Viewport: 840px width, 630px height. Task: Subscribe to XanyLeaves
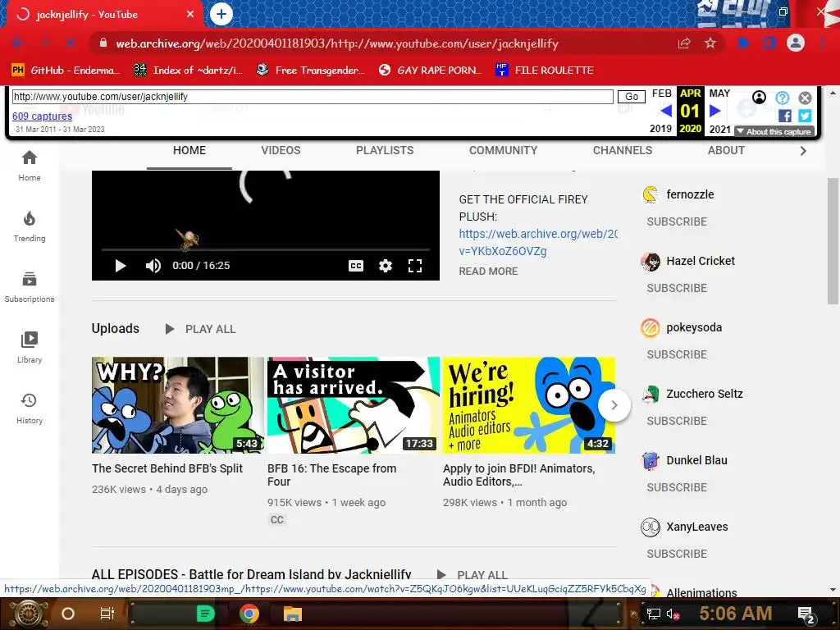point(677,554)
